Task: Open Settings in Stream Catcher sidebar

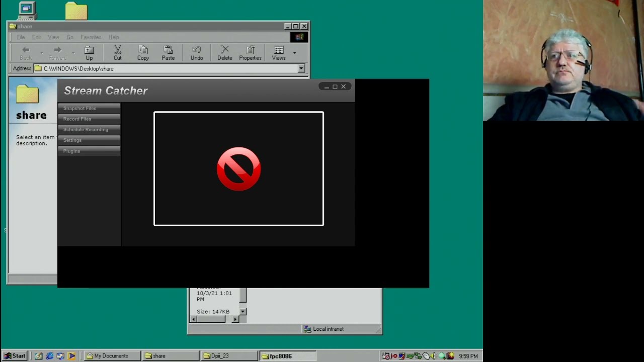Action: [89, 140]
